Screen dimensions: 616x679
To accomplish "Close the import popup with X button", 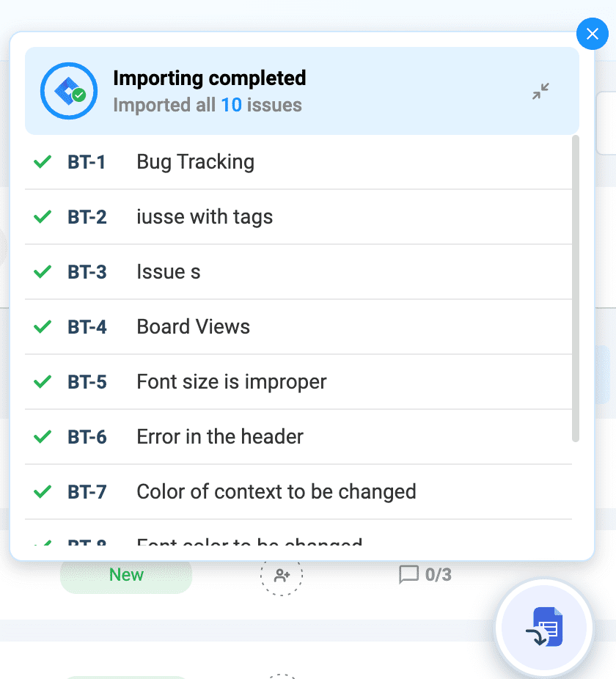I will [593, 34].
